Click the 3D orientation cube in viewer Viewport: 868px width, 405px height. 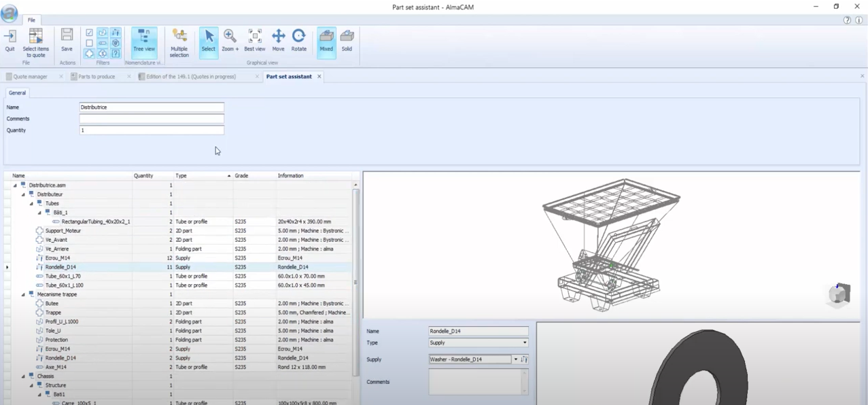(839, 294)
